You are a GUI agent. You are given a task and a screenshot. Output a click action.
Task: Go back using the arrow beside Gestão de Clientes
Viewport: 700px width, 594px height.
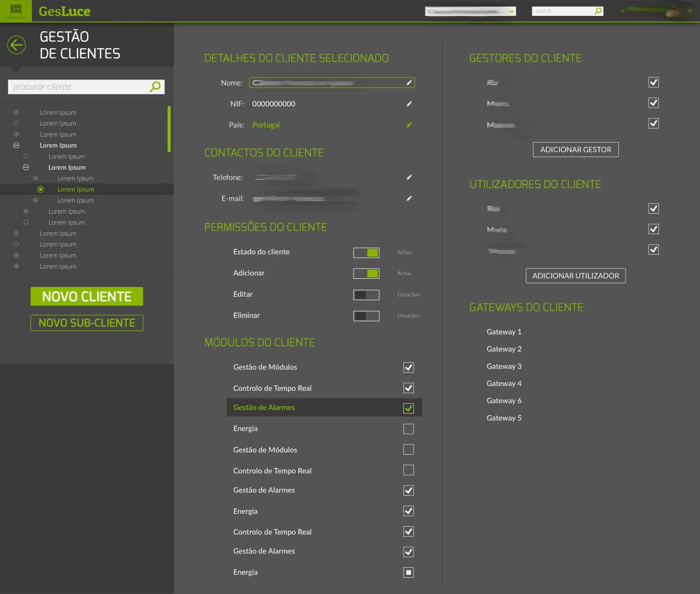[x=16, y=45]
